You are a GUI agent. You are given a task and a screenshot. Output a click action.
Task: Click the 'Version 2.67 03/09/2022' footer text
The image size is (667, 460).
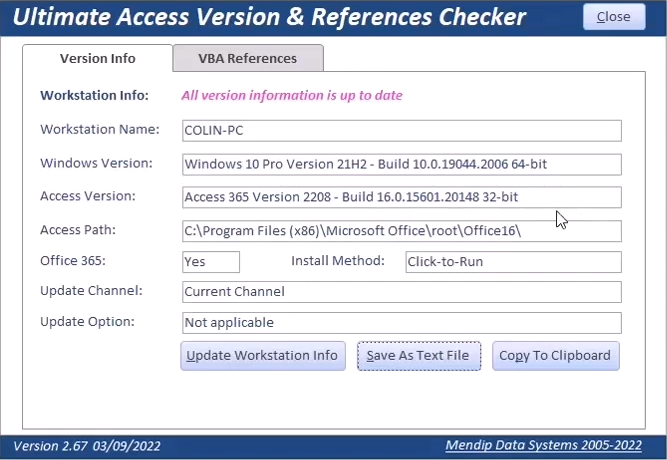point(87,446)
